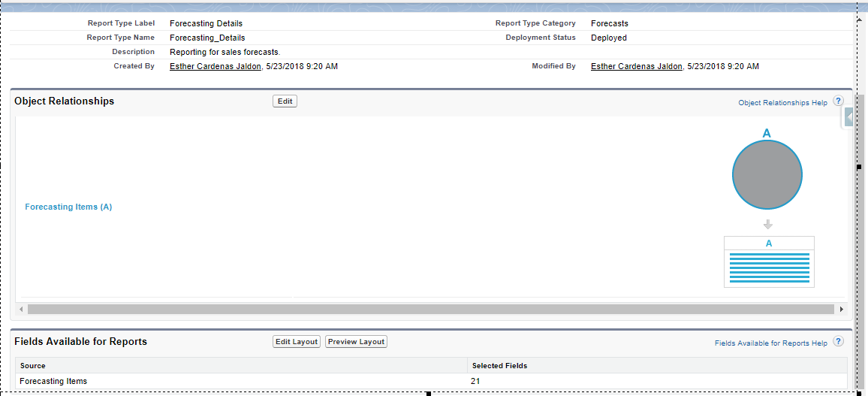Click the Forecasting_Details report type name
This screenshot has height=396, width=868.
pos(207,38)
